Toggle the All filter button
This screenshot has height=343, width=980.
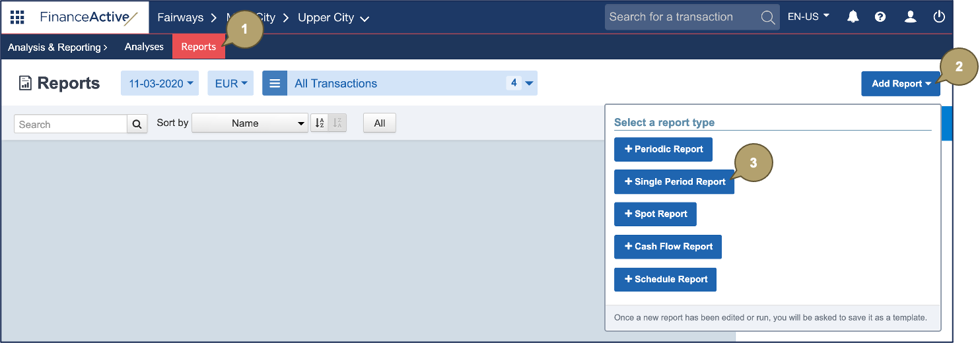(x=379, y=123)
